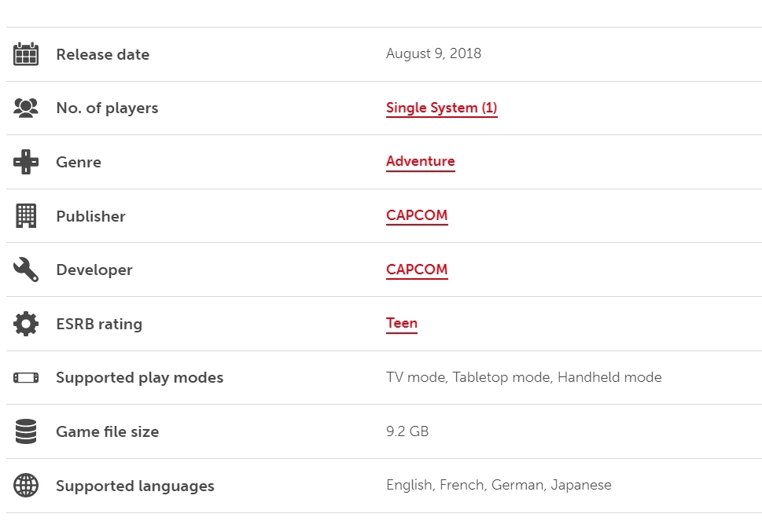The width and height of the screenshot is (762, 532).
Task: Click the No. of players label
Action: point(107,108)
